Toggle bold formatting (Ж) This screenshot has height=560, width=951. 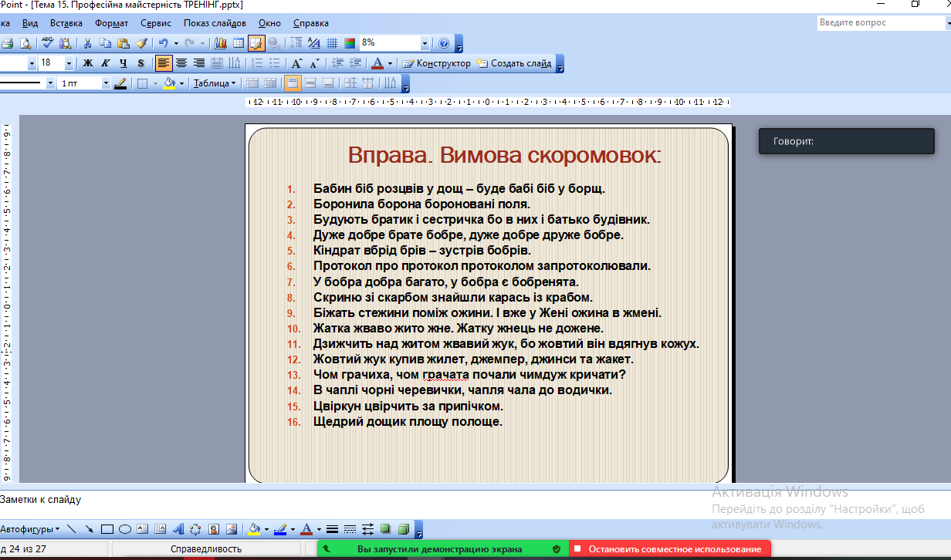click(88, 63)
